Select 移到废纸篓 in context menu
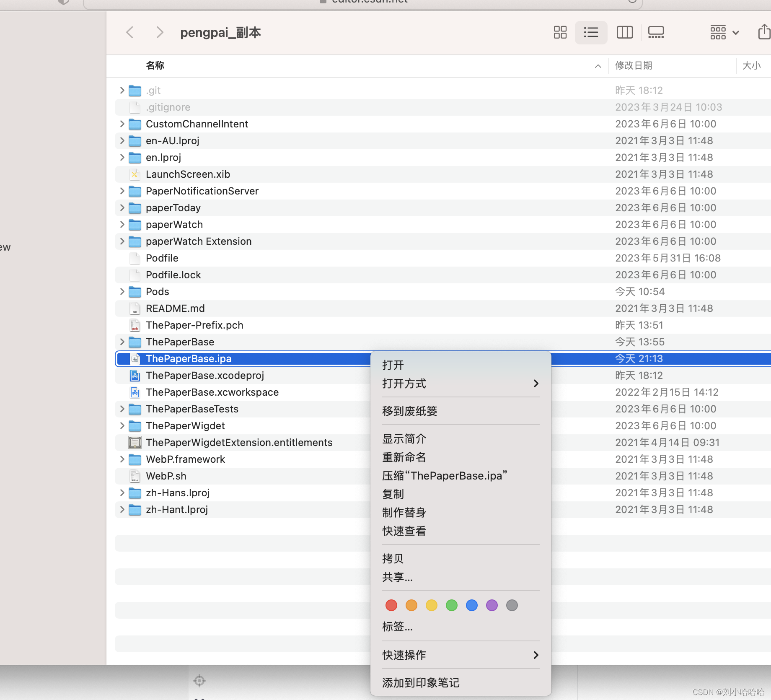Image resolution: width=771 pixels, height=700 pixels. (x=461, y=411)
